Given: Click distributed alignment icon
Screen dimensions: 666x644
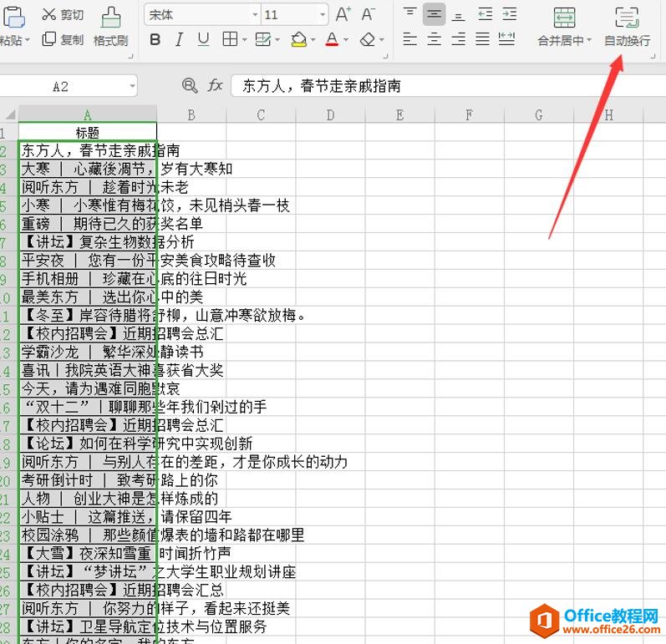Looking at the screenshot, I should (x=506, y=39).
